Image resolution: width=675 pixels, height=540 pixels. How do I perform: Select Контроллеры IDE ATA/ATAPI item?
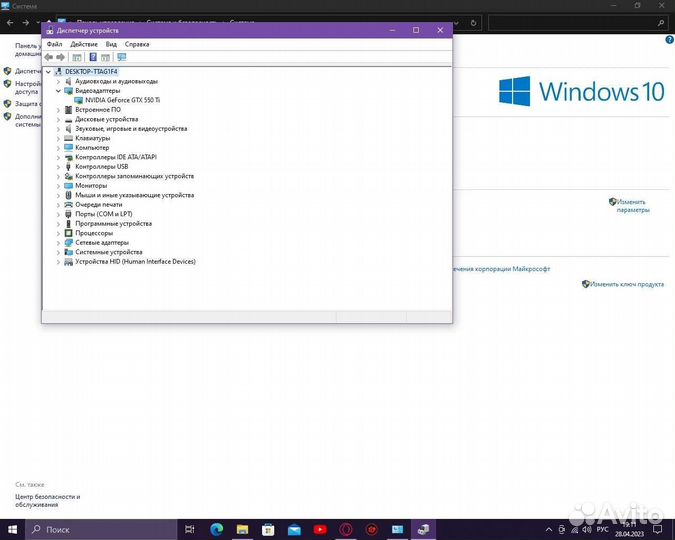(116, 157)
